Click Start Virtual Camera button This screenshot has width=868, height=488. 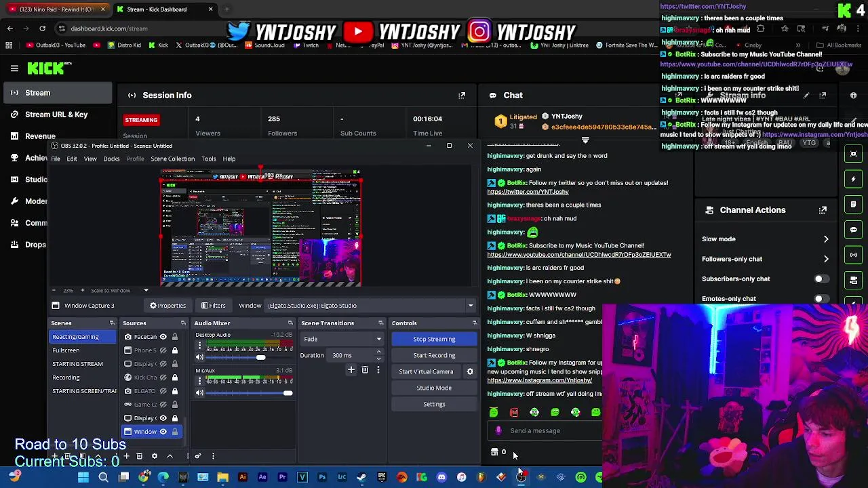pyautogui.click(x=426, y=371)
